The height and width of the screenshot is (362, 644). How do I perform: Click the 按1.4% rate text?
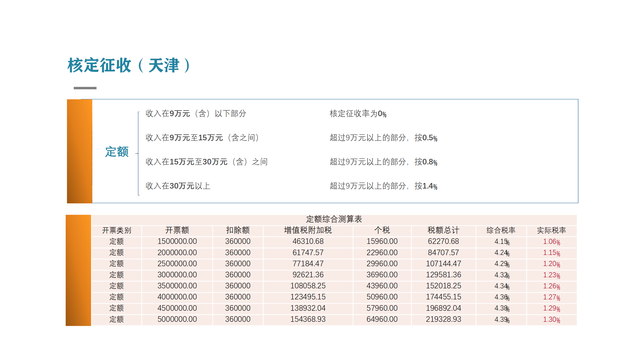pos(426,186)
